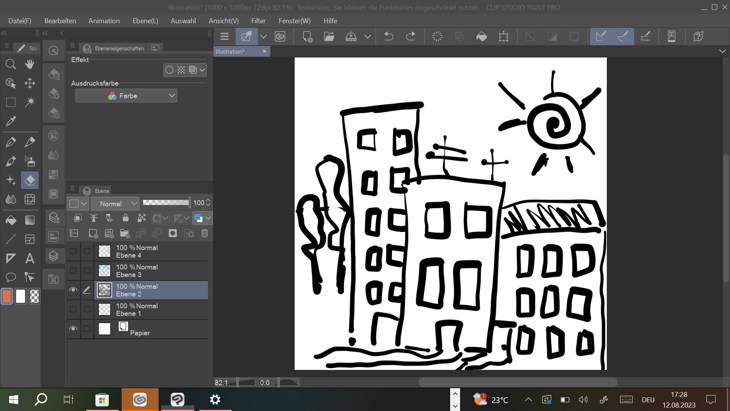Select the Eraser tool
The image size is (730, 411).
click(x=30, y=180)
